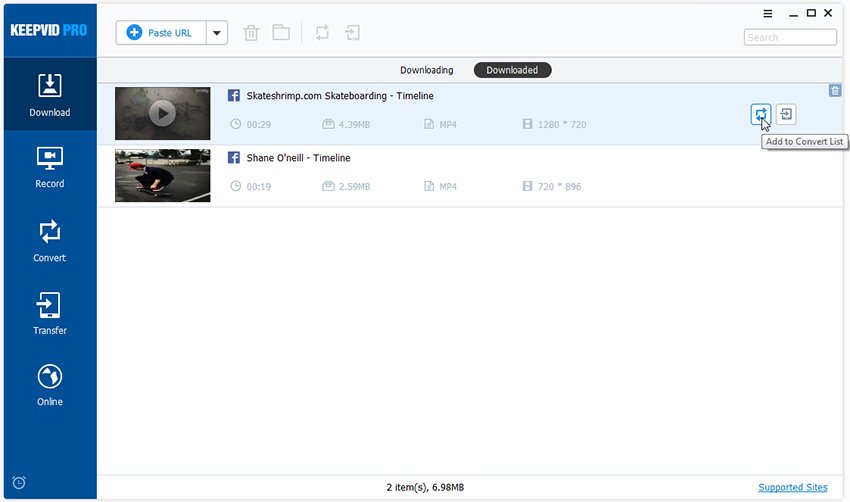This screenshot has height=502, width=850.
Task: Click the toolbar convert icon
Action: (x=322, y=33)
